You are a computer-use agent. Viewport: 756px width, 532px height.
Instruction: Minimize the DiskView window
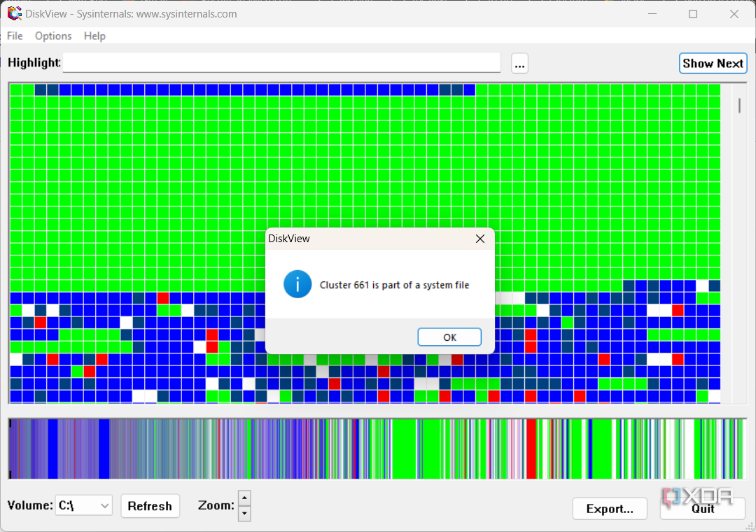pos(652,14)
